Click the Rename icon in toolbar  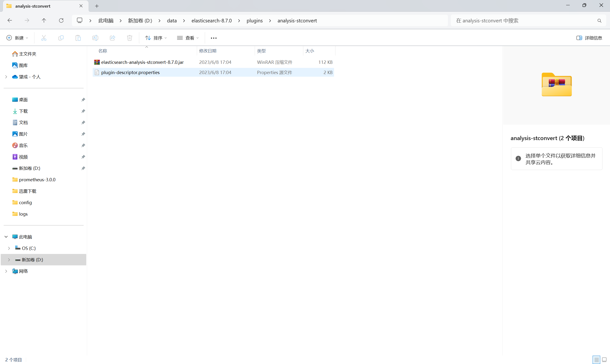[95, 38]
